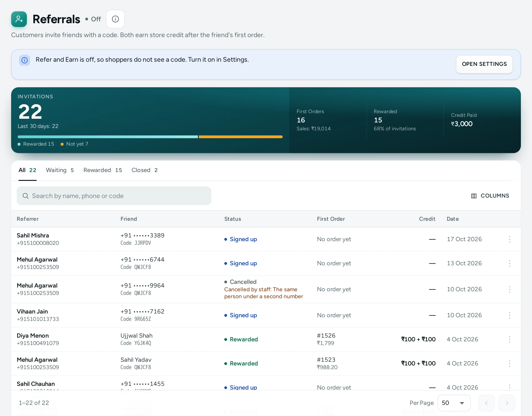The width and height of the screenshot is (532, 416).
Task: Click the orange Not yet progress bar segment
Action: point(241,137)
